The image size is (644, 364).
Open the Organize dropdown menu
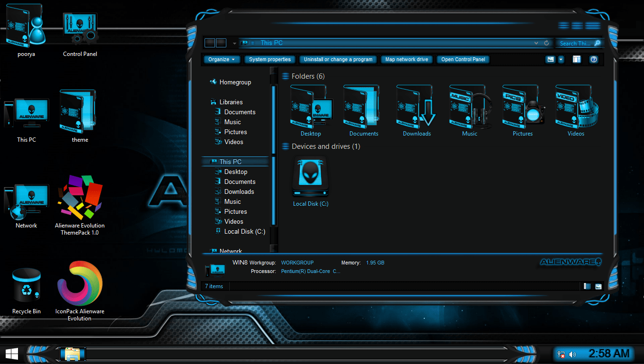222,59
